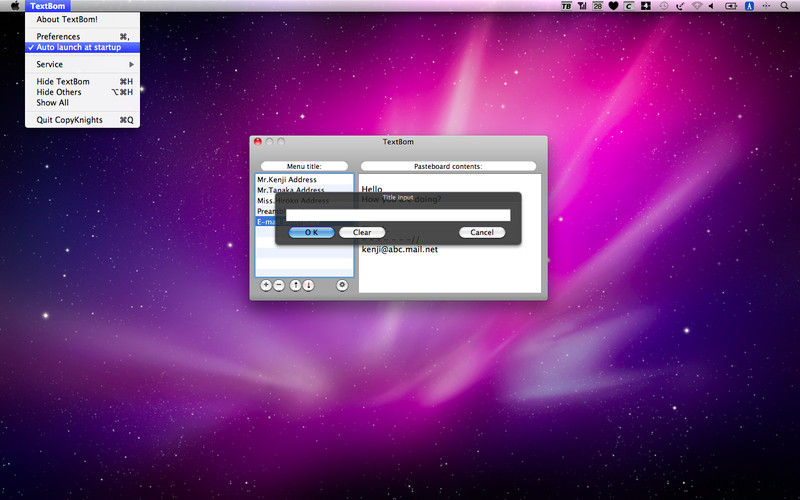
Task: Select Hide Others
Action: 82,92
